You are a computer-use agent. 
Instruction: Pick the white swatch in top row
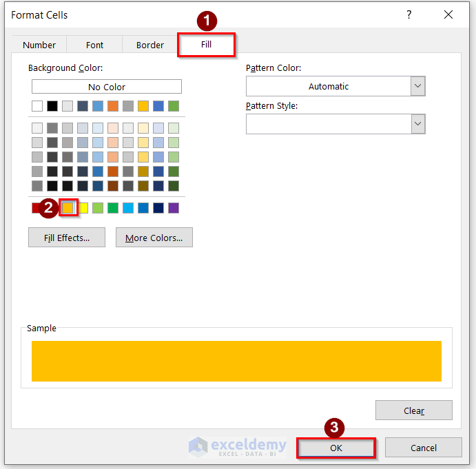tap(37, 106)
